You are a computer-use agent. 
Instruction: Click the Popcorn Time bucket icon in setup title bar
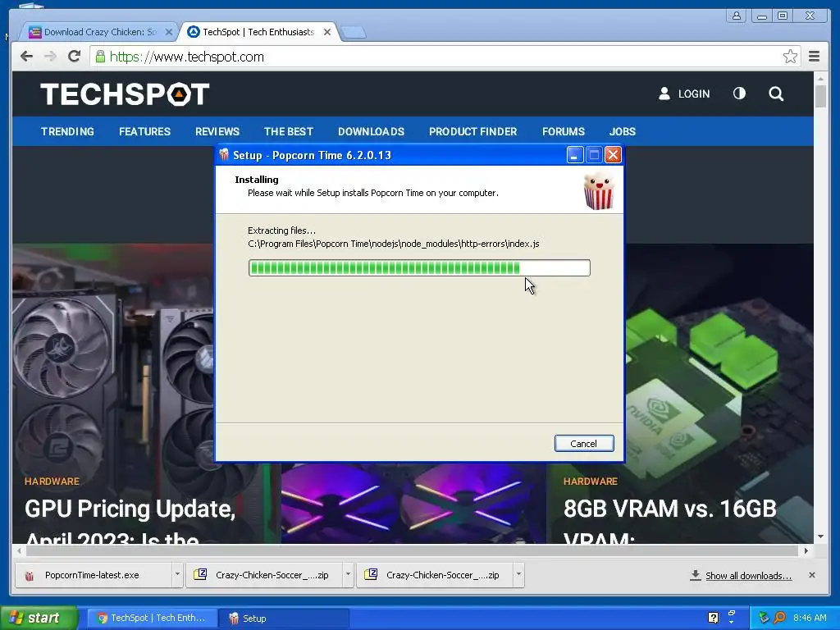click(224, 155)
